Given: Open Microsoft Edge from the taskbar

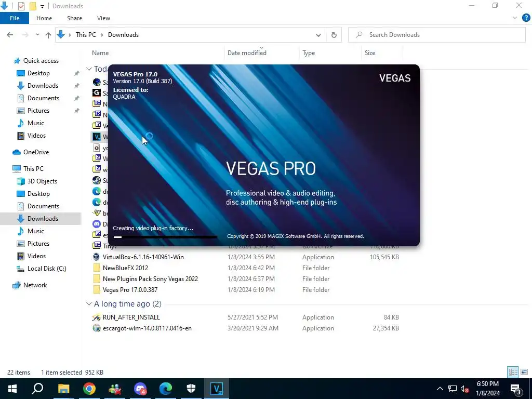Looking at the screenshot, I should [x=166, y=389].
